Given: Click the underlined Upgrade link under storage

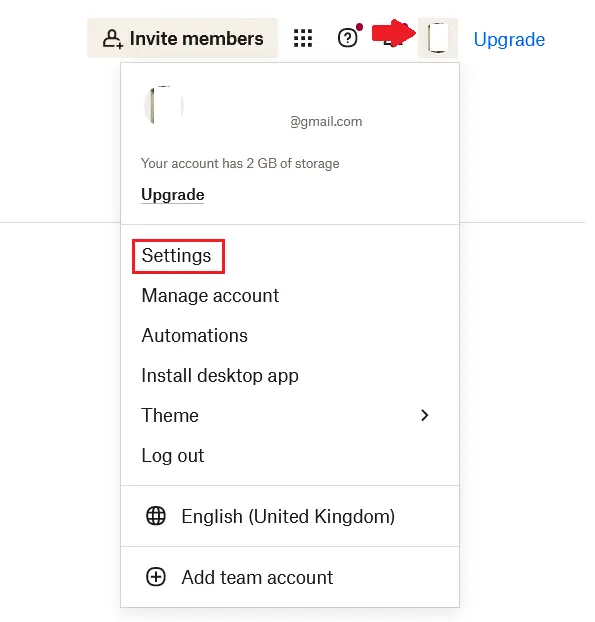Looking at the screenshot, I should 173,194.
